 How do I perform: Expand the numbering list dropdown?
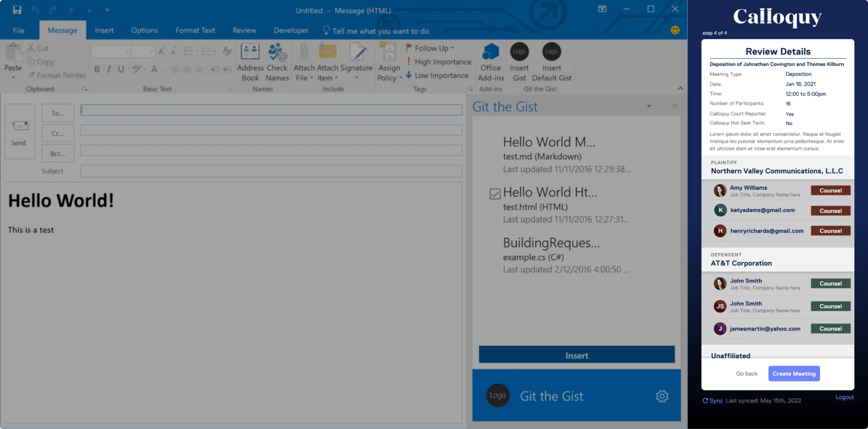pos(216,52)
